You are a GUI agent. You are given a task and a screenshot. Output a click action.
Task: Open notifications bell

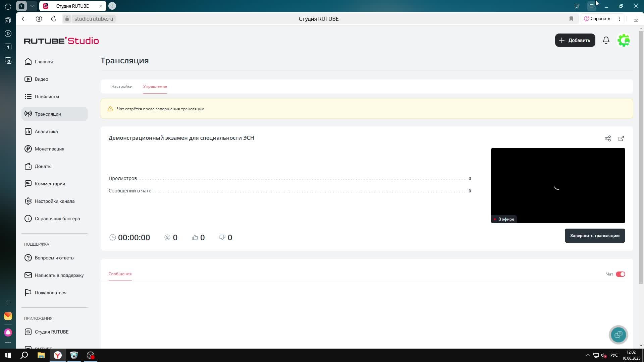[x=606, y=40]
